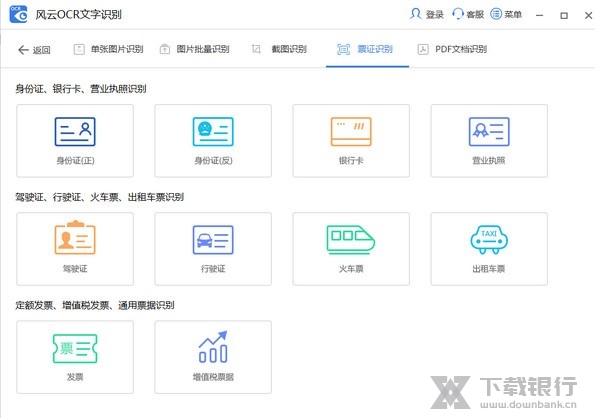The width and height of the screenshot is (595, 418).
Task: Choose the 行驶证 vehicle license icon
Action: tap(213, 240)
